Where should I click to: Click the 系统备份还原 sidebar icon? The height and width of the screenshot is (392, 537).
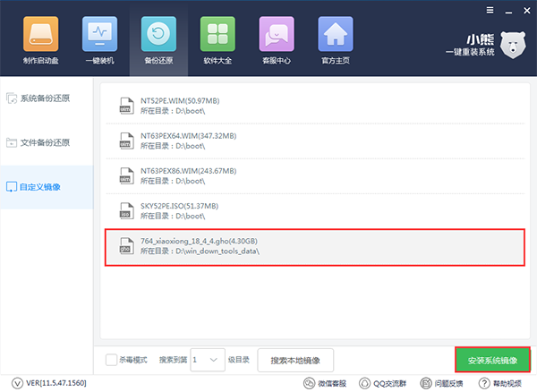coord(12,98)
